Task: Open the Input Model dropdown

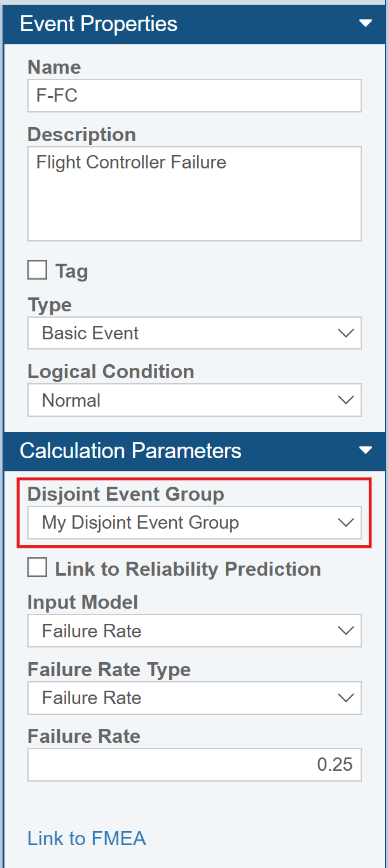Action: pos(194,631)
